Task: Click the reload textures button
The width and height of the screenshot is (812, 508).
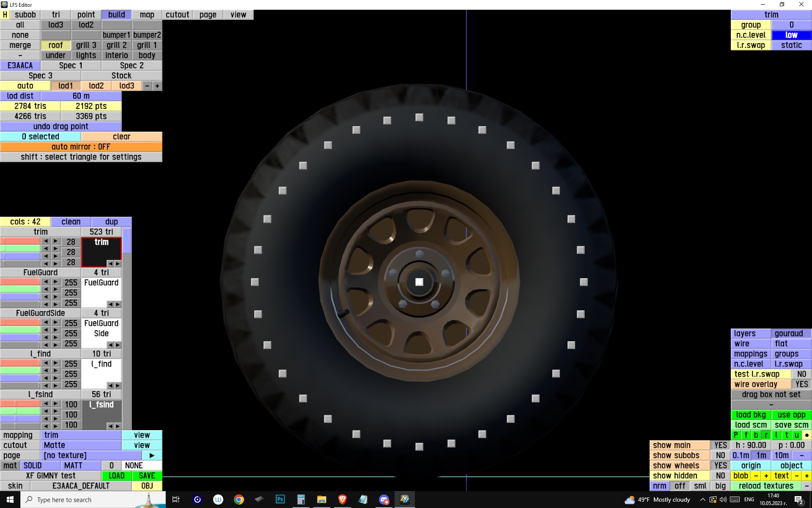Action: coord(765,486)
